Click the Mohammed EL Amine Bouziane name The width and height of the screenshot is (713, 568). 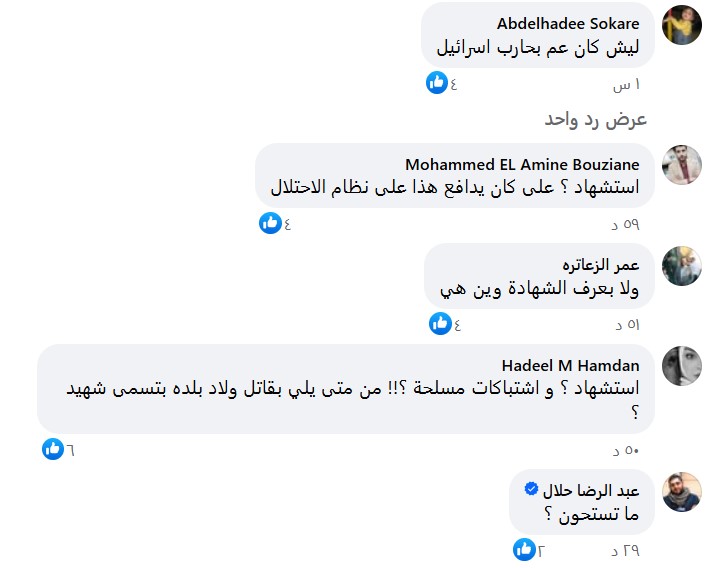(522, 164)
